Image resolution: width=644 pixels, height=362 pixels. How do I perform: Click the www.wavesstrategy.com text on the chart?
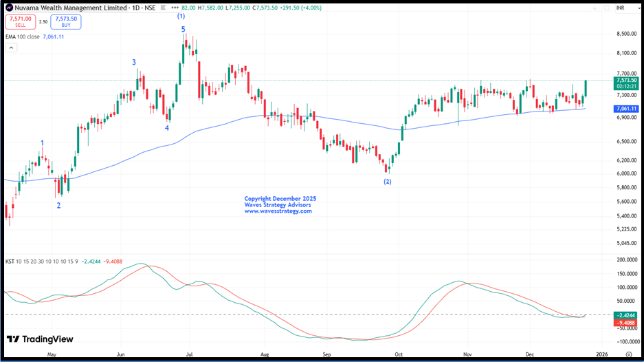(x=278, y=211)
